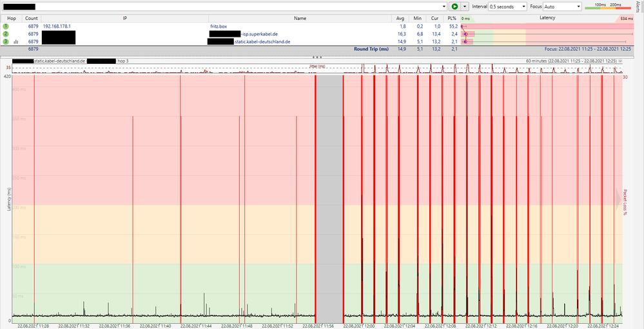Click the 0 ms latency scale minimum label
Viewport: 644px width, 329px height.
tap(465, 19)
